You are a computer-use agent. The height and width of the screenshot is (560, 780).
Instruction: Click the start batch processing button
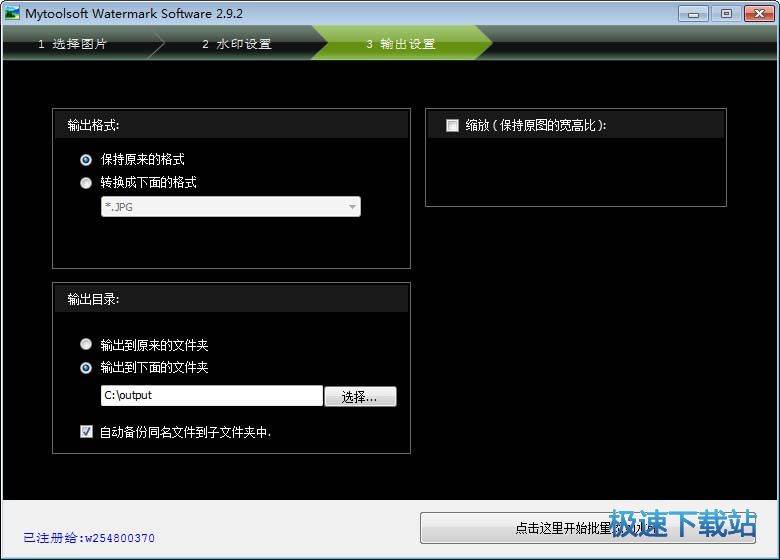[590, 528]
